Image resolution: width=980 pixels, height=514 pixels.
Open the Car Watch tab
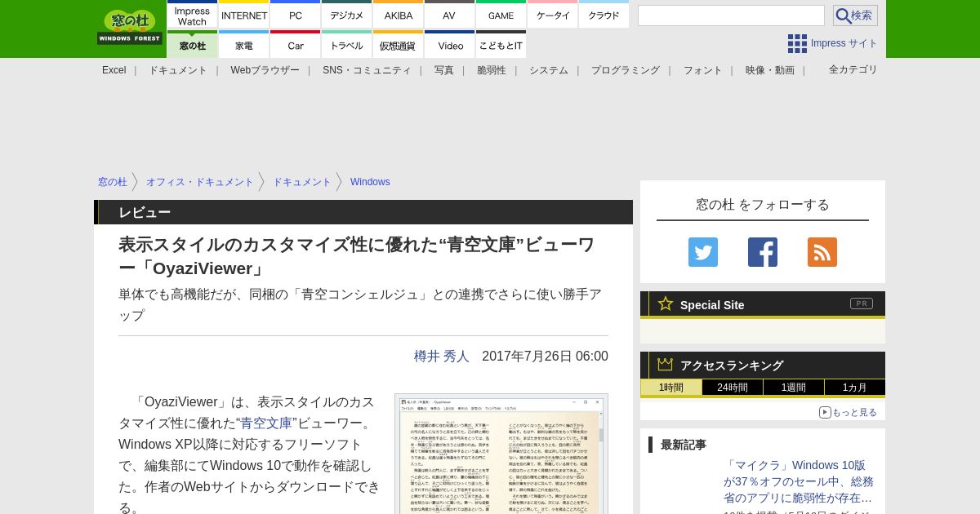click(x=296, y=45)
